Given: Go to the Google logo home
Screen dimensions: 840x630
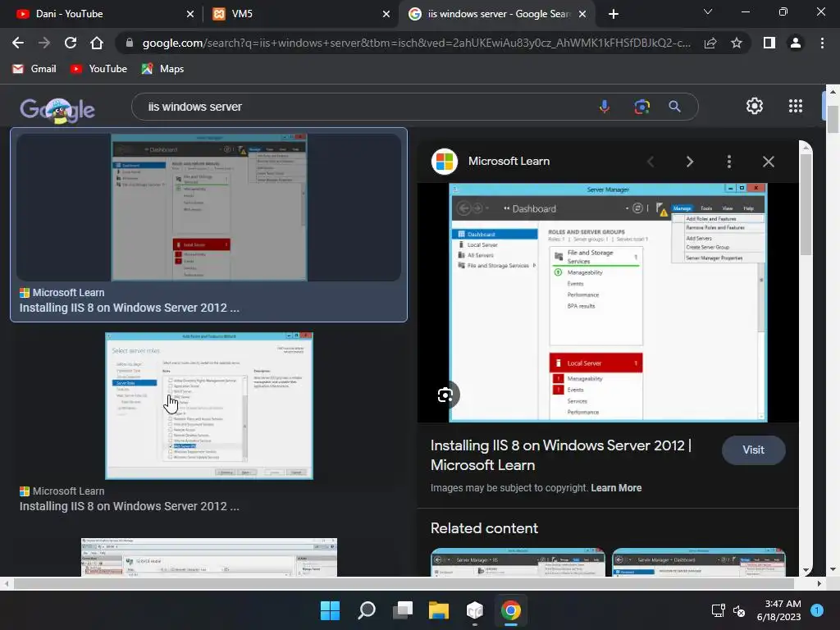Looking at the screenshot, I should [57, 110].
